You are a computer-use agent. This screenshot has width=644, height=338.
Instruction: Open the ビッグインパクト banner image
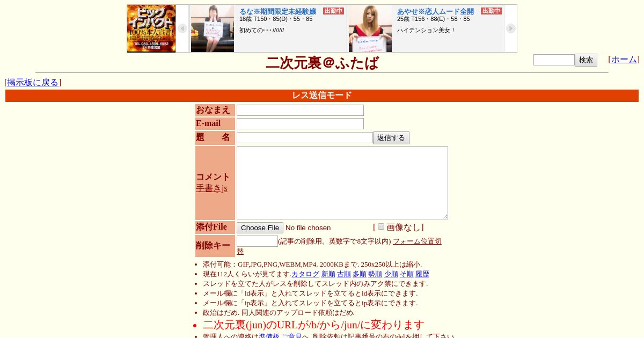pyautogui.click(x=151, y=28)
